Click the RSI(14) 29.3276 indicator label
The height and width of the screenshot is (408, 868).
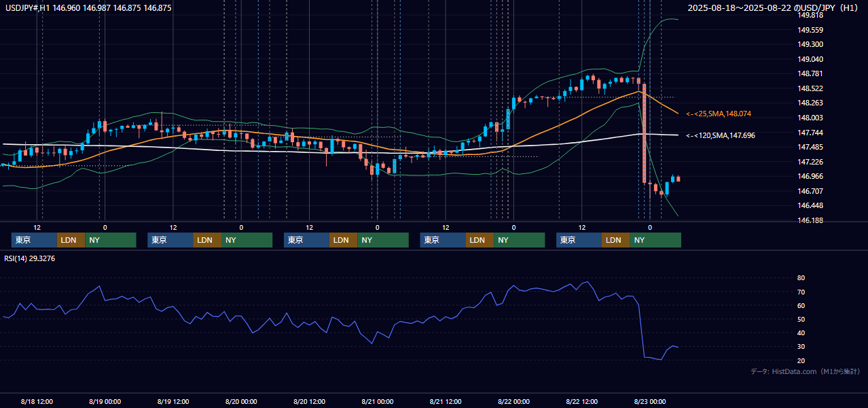point(30,258)
